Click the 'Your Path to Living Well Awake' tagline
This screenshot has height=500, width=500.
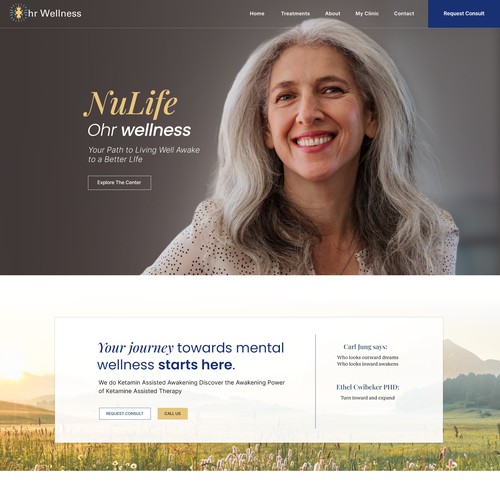pyautogui.click(x=144, y=155)
